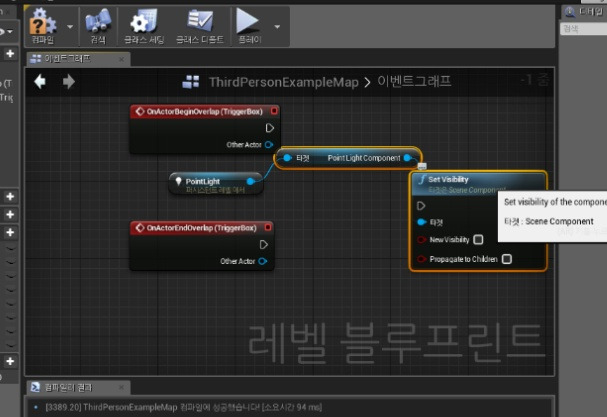Click the PointLight node output pin

(250, 181)
